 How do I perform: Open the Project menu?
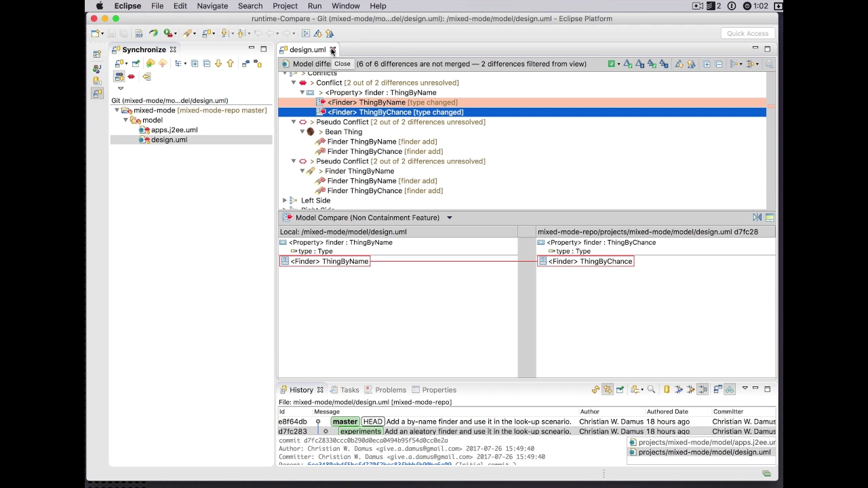(x=285, y=6)
